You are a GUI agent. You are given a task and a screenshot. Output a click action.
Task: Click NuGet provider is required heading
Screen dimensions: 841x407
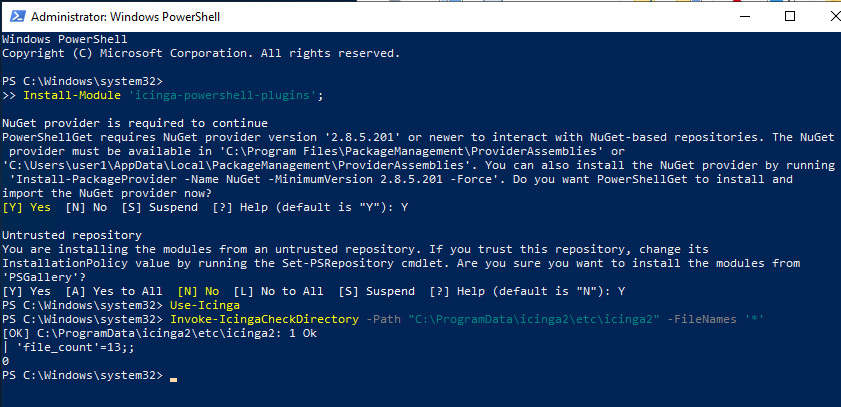[x=135, y=123]
